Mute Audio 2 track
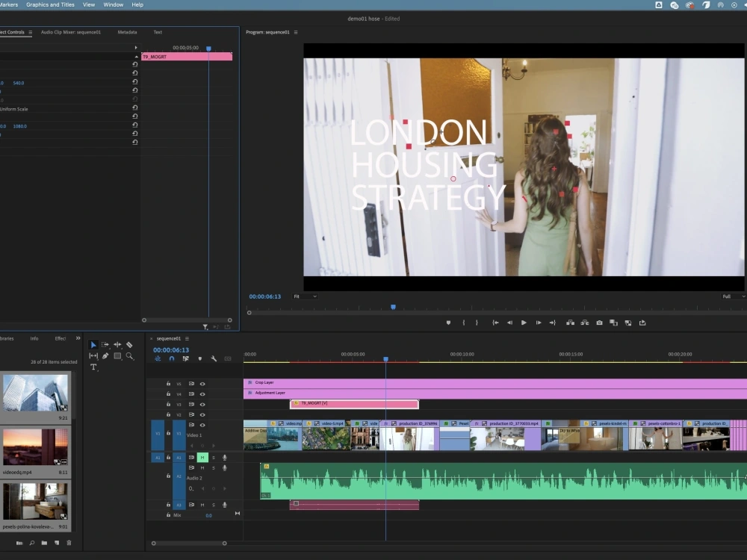 [x=202, y=468]
